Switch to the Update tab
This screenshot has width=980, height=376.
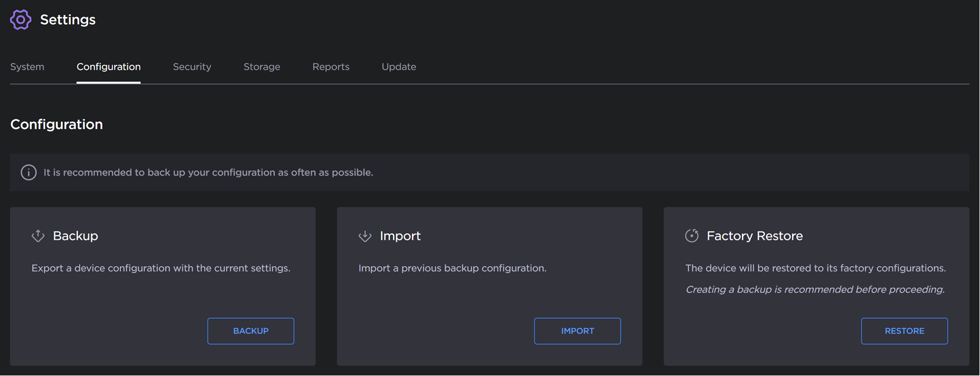click(x=399, y=67)
